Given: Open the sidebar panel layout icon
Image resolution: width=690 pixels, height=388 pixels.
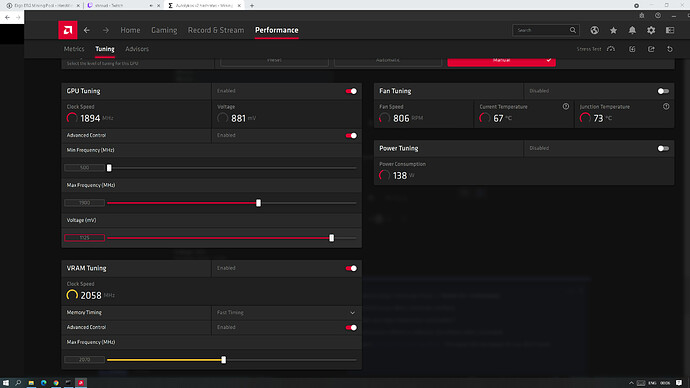Looking at the screenshot, I should 670,30.
